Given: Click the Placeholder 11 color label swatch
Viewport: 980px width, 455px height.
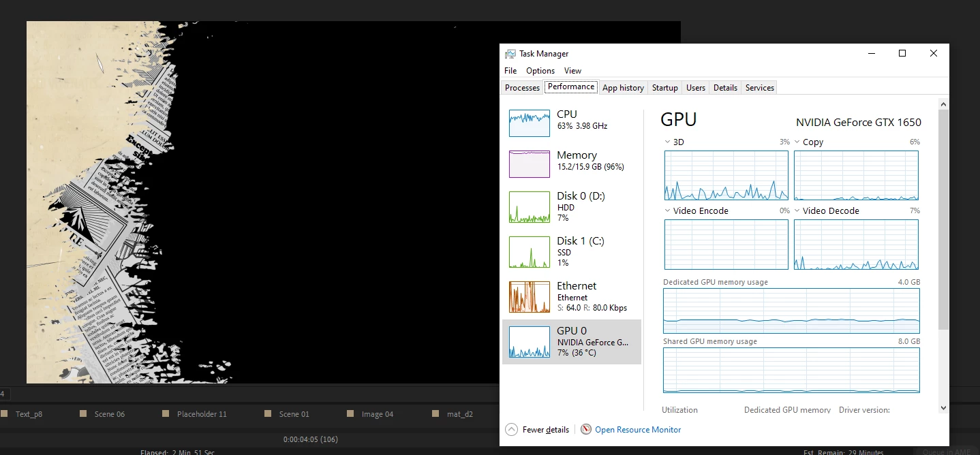Looking at the screenshot, I should pyautogui.click(x=166, y=413).
